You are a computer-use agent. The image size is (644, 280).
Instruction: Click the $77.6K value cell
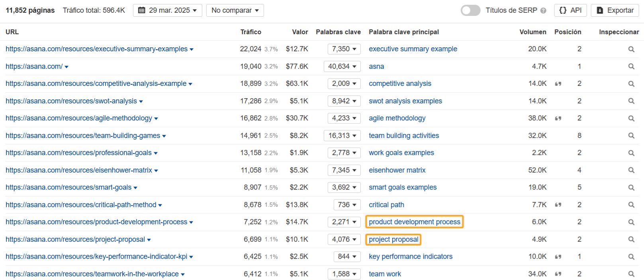coord(297,66)
